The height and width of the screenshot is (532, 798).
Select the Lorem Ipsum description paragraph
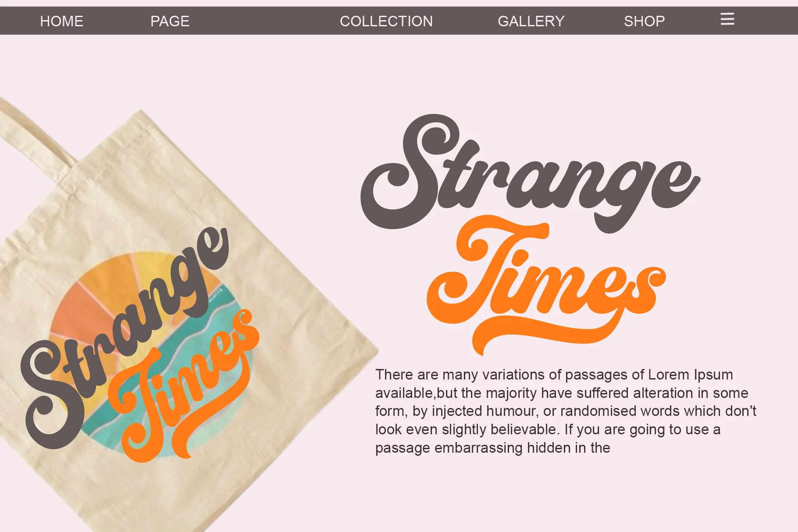(566, 411)
